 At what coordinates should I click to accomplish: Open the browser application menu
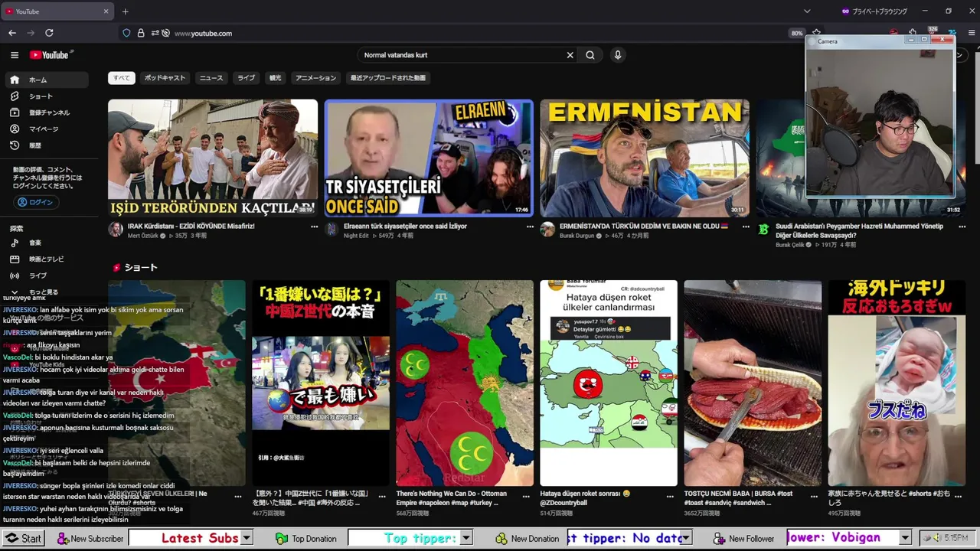tap(972, 33)
